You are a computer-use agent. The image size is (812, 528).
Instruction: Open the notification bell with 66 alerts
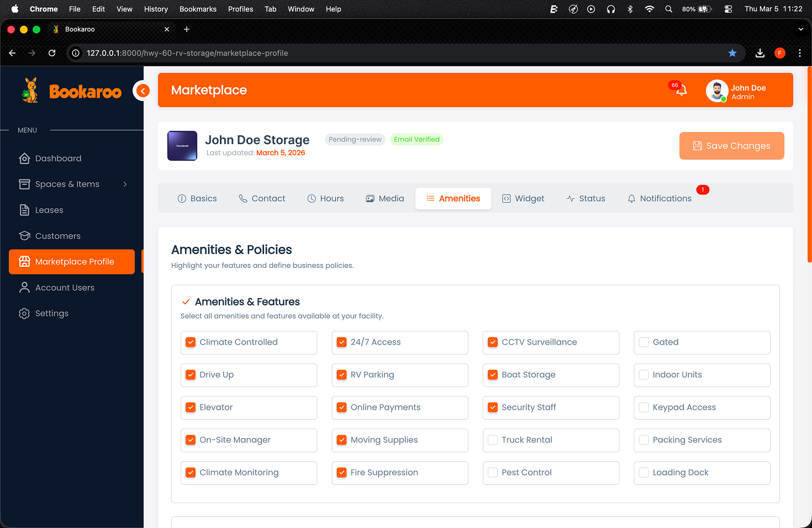click(x=680, y=90)
